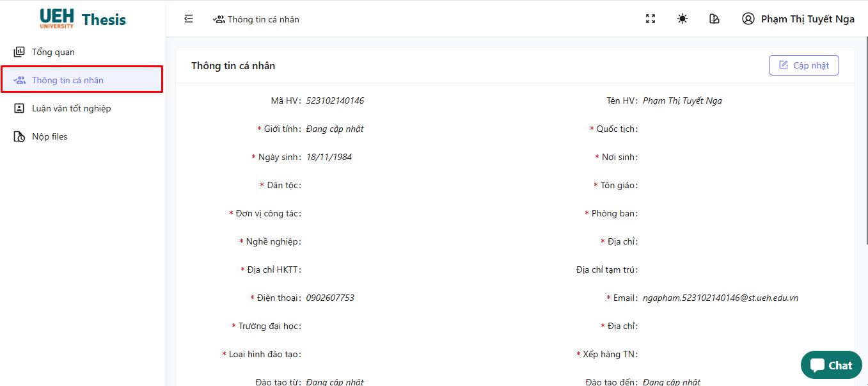Open the Tổng quan menu item
The height and width of the screenshot is (386, 868).
(54, 52)
